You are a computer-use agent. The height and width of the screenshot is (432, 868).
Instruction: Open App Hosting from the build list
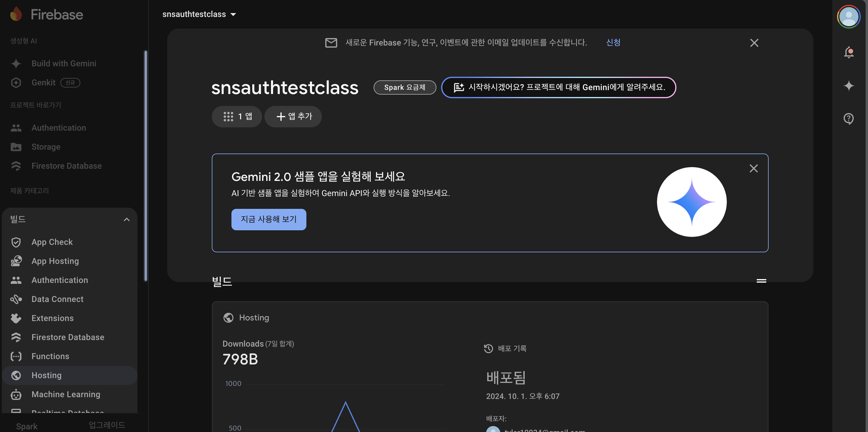pos(55,261)
